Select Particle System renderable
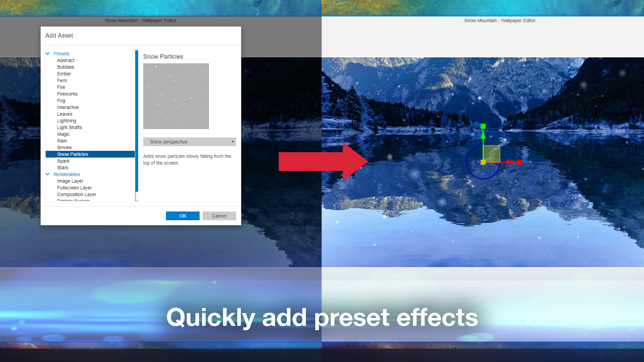Image resolution: width=644 pixels, height=362 pixels. 73,201
